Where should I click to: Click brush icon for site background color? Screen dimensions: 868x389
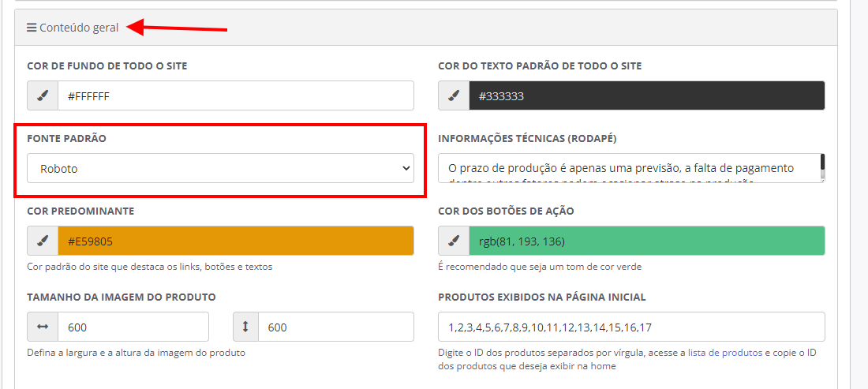pyautogui.click(x=43, y=95)
